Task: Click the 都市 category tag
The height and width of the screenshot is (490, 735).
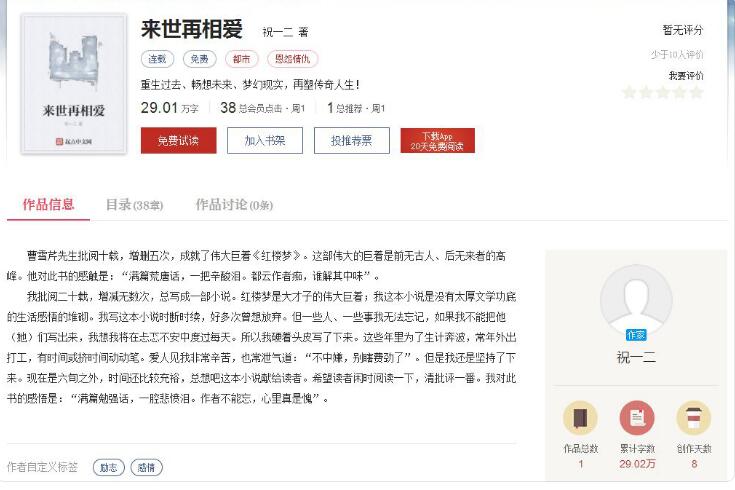Action: click(241, 59)
